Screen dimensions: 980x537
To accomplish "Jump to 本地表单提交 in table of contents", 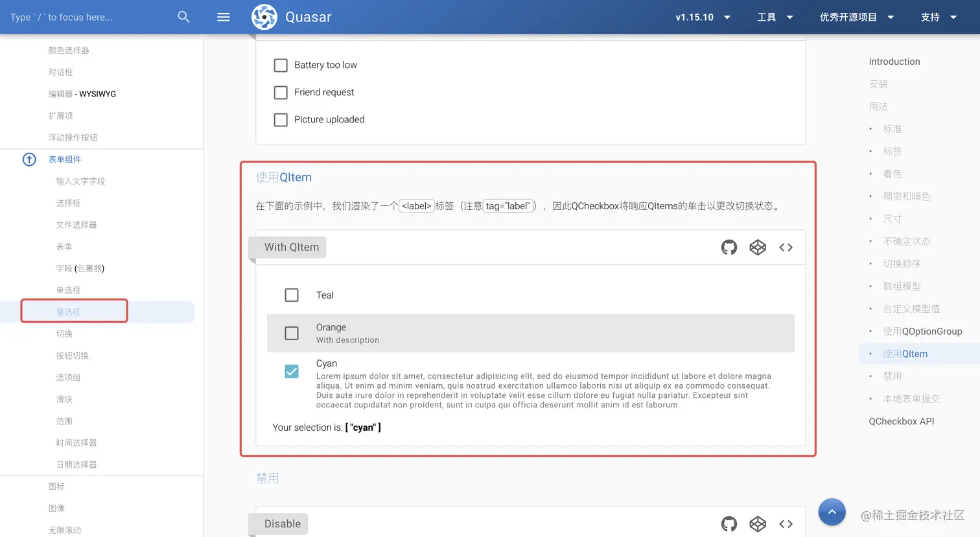I will point(911,399).
